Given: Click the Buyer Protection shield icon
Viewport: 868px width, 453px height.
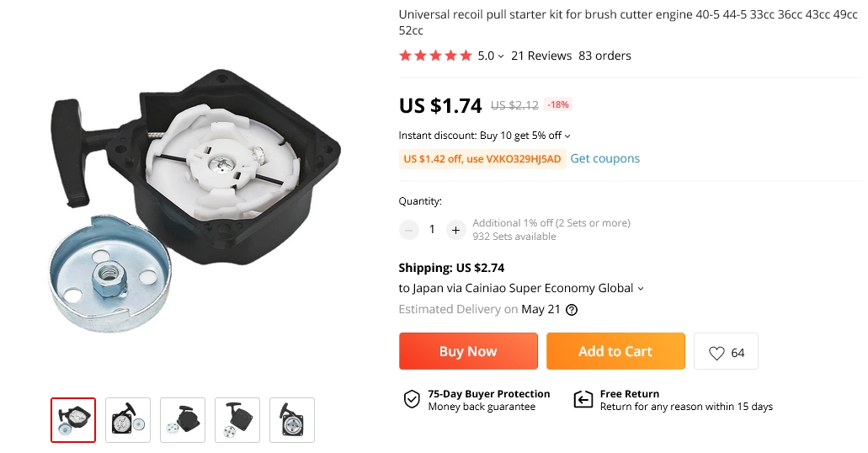Looking at the screenshot, I should pyautogui.click(x=412, y=399).
